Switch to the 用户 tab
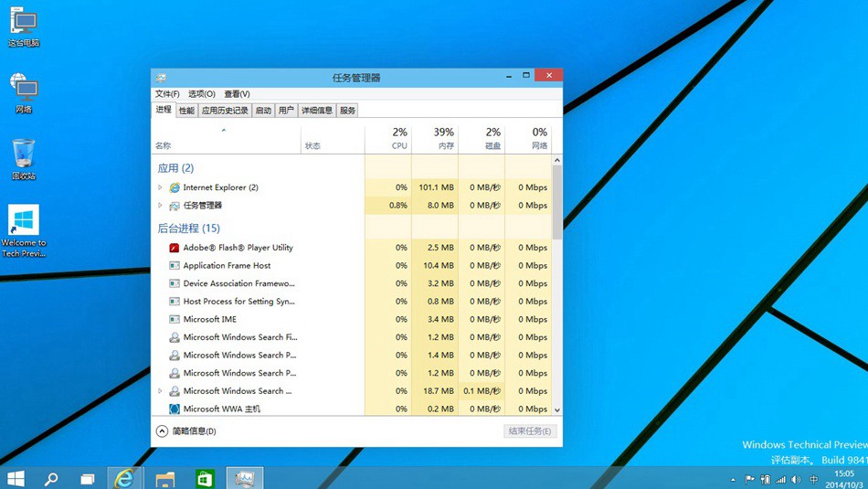 pyautogui.click(x=286, y=111)
